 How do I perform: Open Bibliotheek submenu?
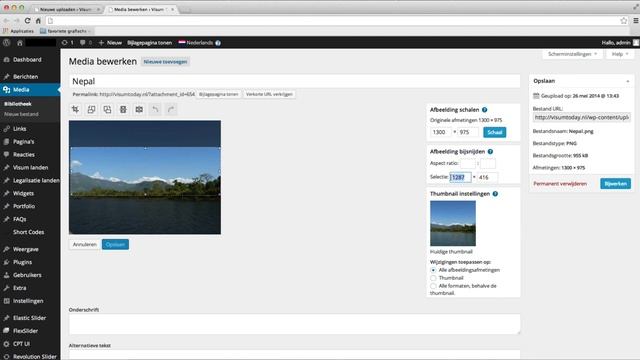(x=18, y=104)
